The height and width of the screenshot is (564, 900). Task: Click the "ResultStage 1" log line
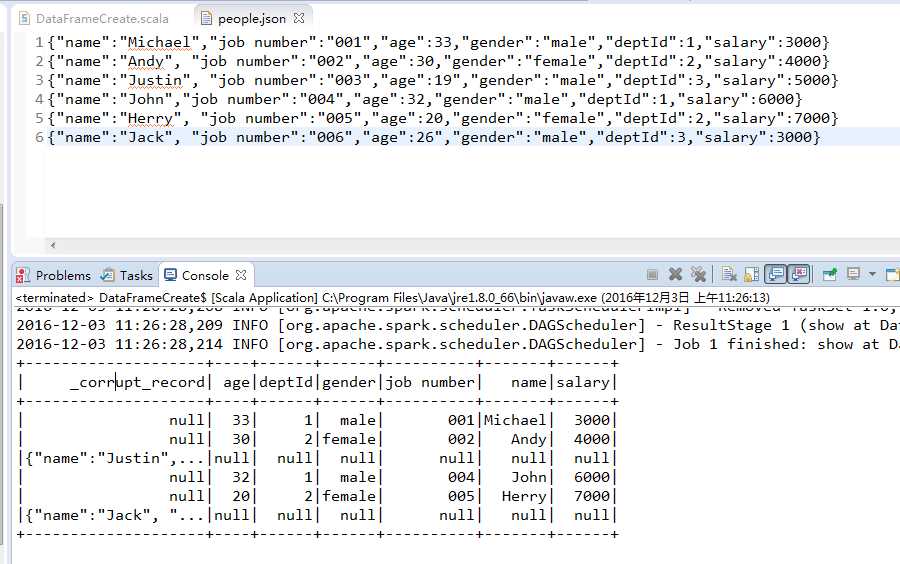457,325
